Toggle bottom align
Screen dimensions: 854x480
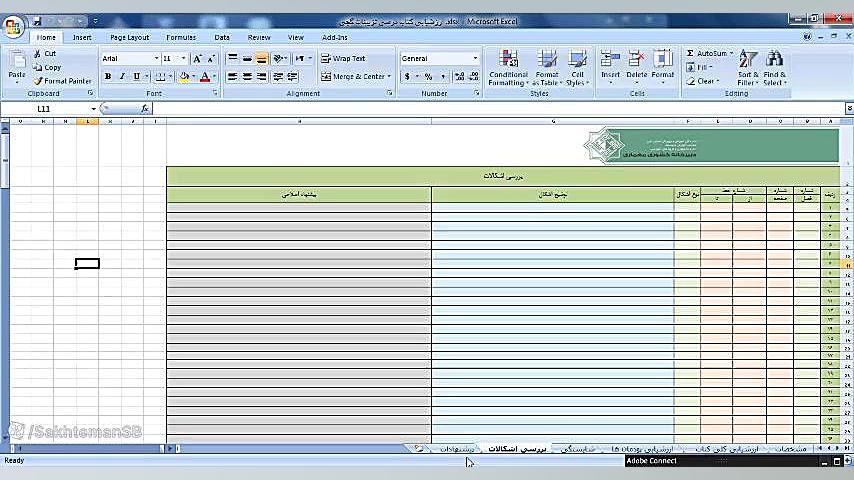(x=262, y=58)
